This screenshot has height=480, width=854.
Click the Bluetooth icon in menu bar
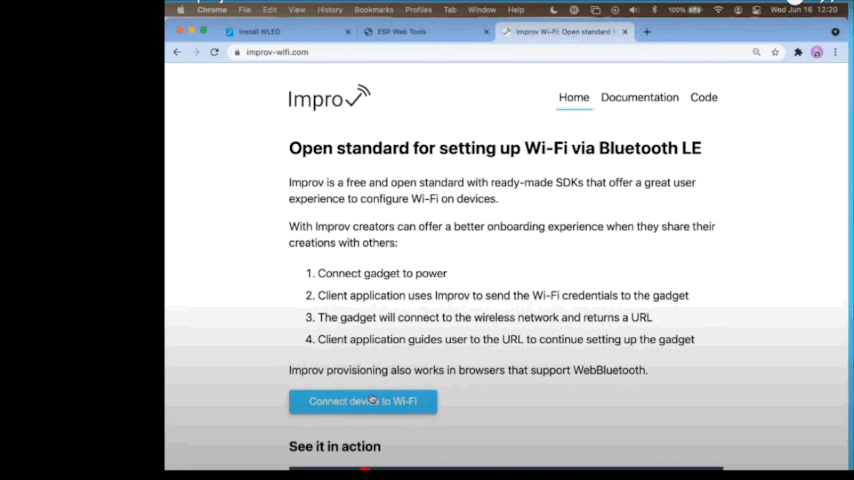pyautogui.click(x=655, y=10)
